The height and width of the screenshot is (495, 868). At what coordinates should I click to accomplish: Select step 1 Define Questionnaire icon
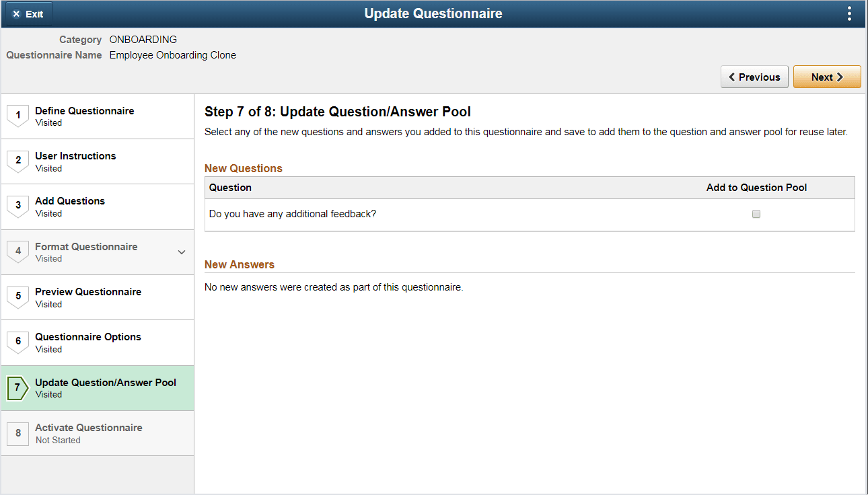(17, 116)
